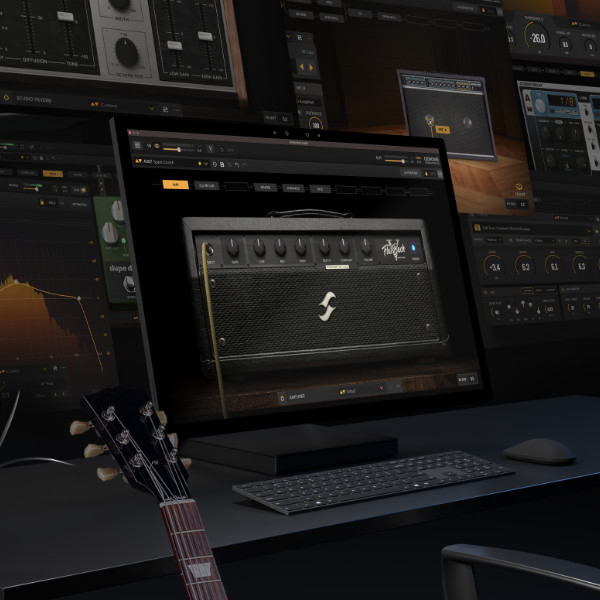
Task: Click the second microphone on the cabinet grille
Action: pos(467,122)
